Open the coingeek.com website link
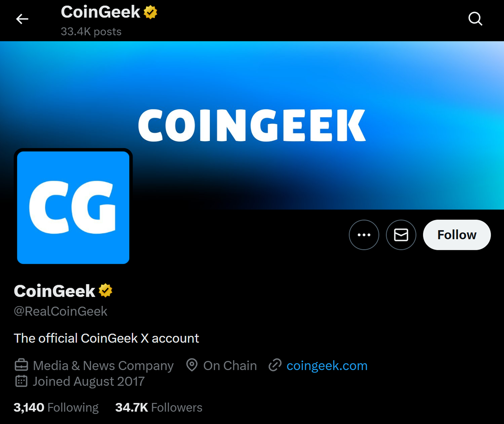Viewport: 504px width, 424px height. pos(327,366)
